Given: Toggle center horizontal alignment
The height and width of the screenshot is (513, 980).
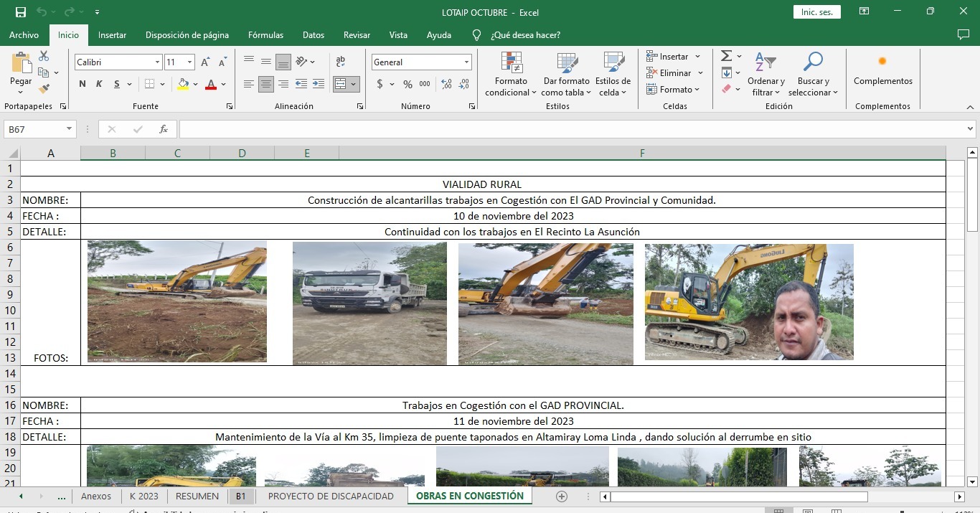Looking at the screenshot, I should pyautogui.click(x=266, y=84).
